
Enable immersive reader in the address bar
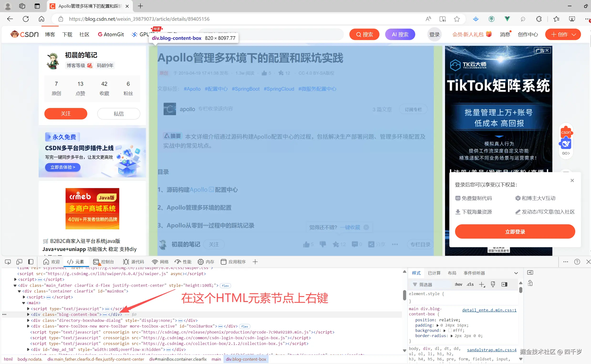click(x=442, y=19)
